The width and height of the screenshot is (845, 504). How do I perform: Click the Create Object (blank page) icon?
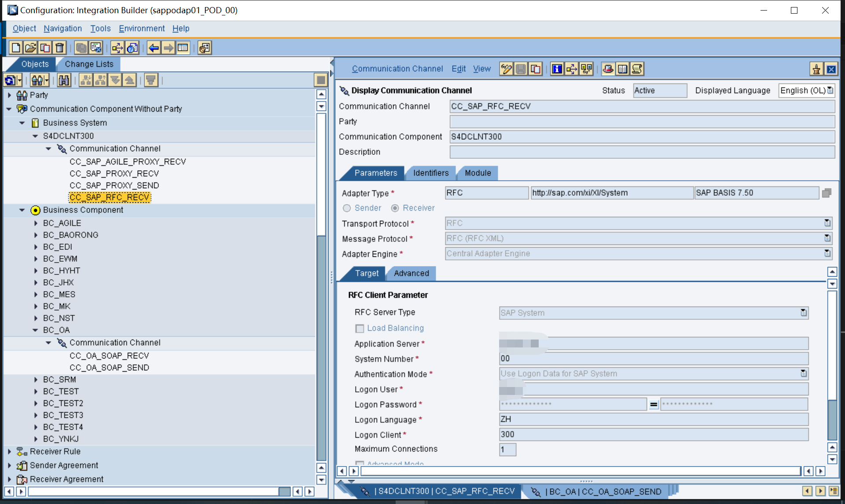pos(16,47)
